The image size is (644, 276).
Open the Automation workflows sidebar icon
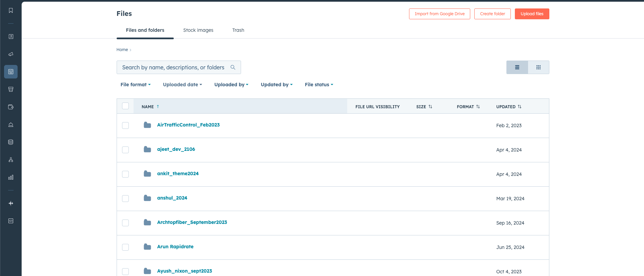point(11,160)
